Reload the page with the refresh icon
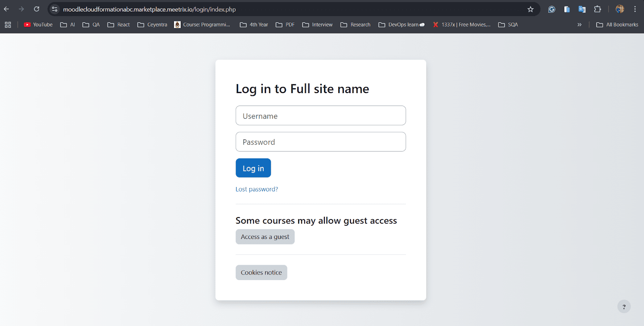Image resolution: width=644 pixels, height=326 pixels. [37, 9]
